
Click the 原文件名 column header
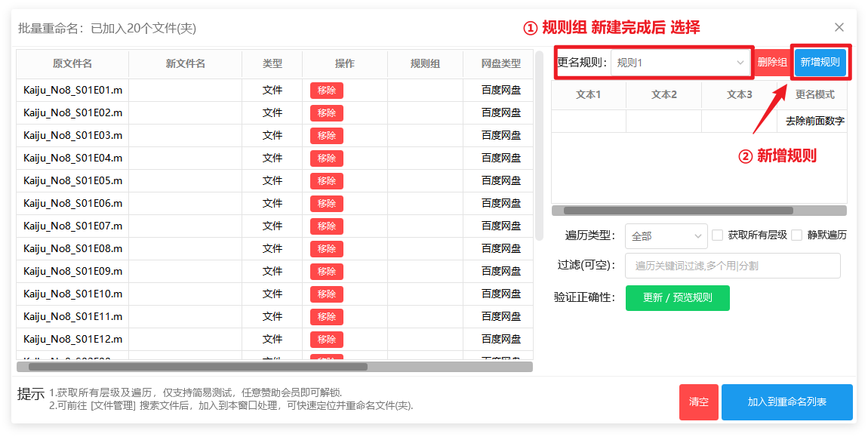[72, 64]
